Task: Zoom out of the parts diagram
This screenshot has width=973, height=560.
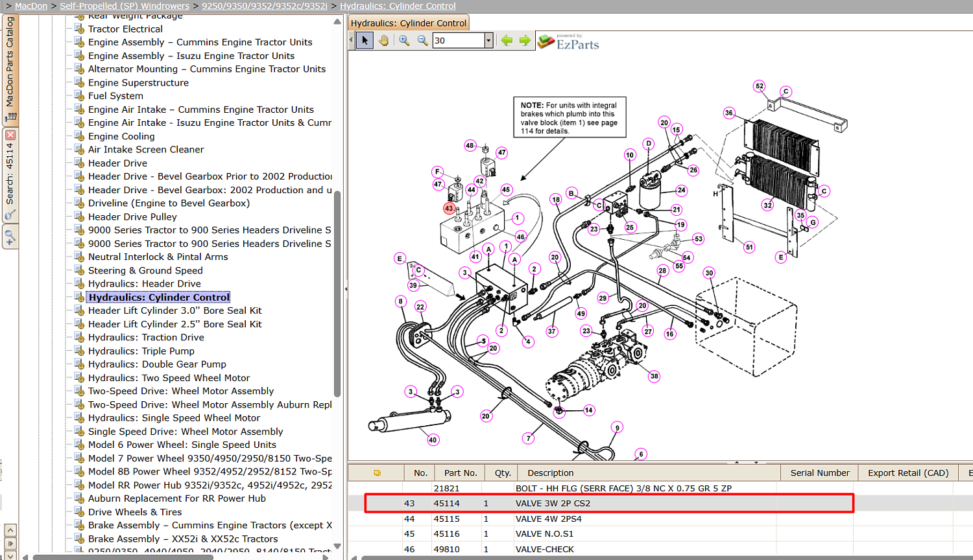Action: click(x=422, y=40)
